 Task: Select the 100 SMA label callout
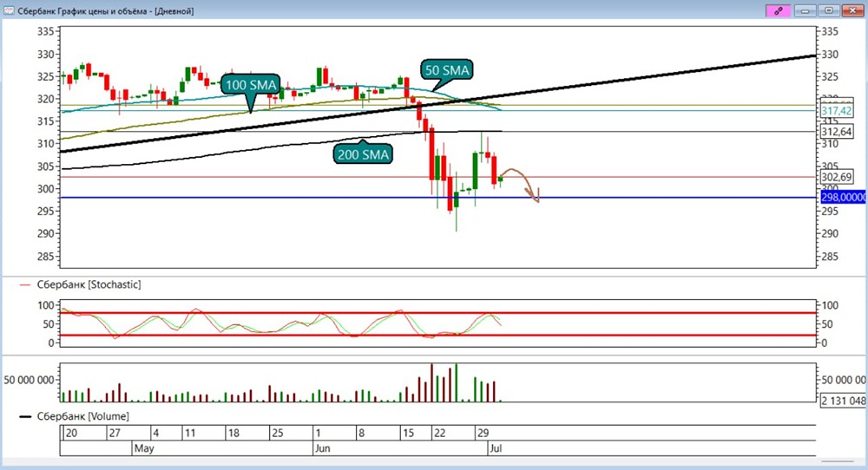[x=251, y=85]
